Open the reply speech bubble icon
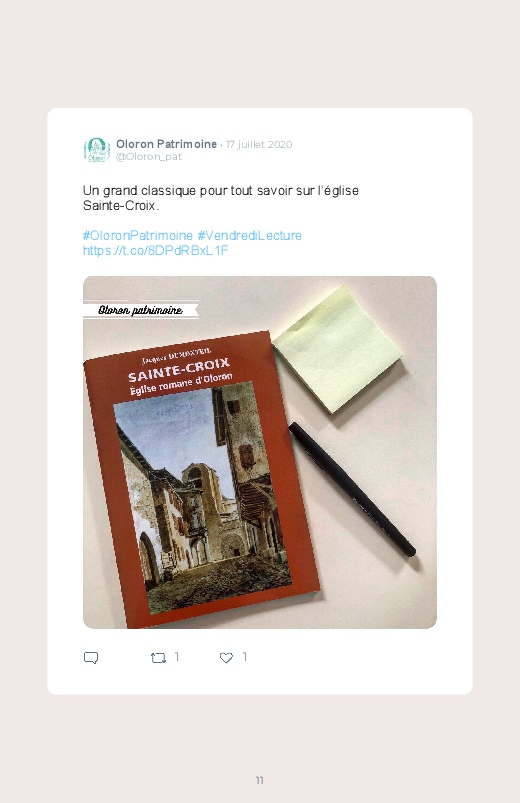The height and width of the screenshot is (803, 520). (x=91, y=658)
